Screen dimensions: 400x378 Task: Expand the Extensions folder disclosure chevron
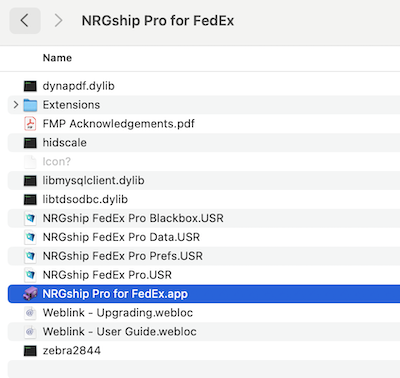coord(16,105)
